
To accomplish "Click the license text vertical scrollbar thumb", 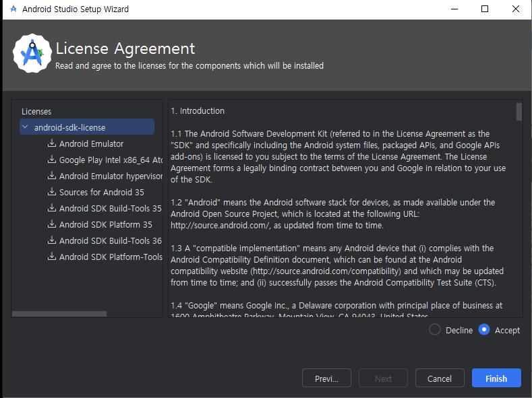I will pos(519,112).
